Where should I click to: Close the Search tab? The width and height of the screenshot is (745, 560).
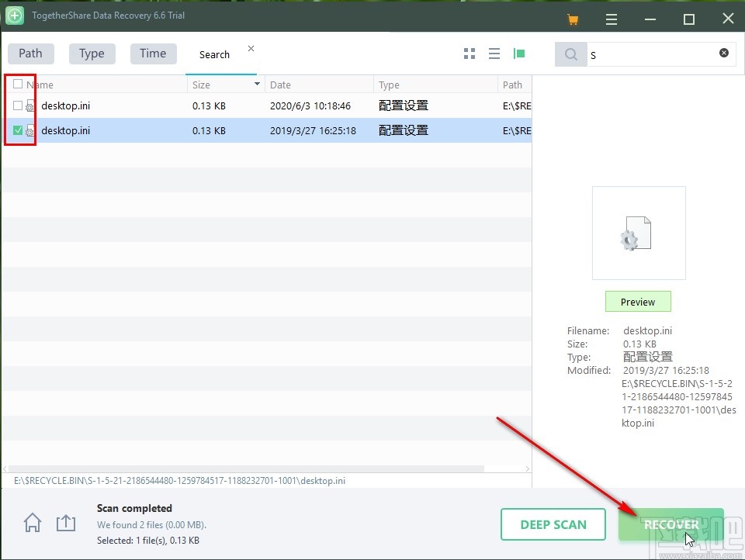tap(250, 47)
